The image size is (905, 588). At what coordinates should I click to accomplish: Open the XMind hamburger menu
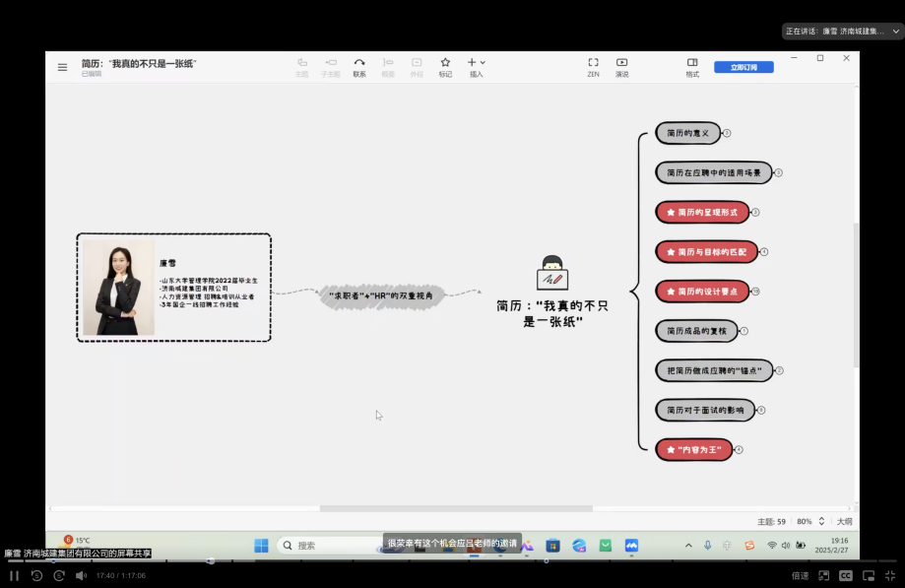62,67
